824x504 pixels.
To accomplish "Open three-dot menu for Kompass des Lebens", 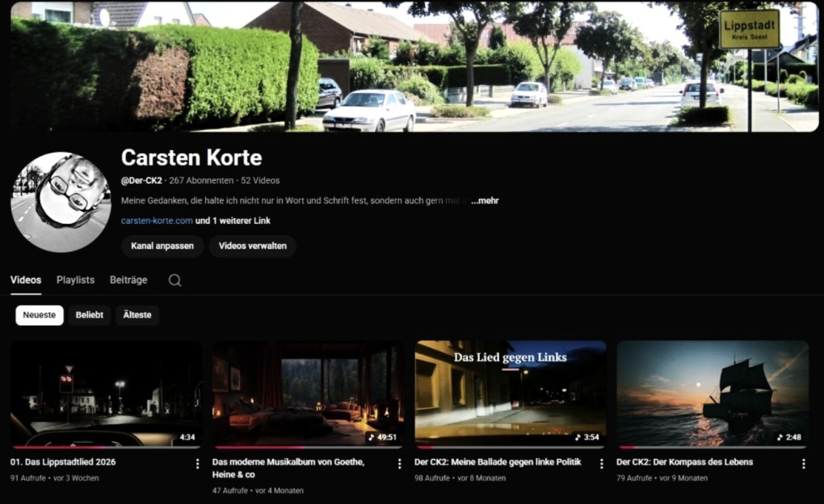I will pyautogui.click(x=803, y=464).
